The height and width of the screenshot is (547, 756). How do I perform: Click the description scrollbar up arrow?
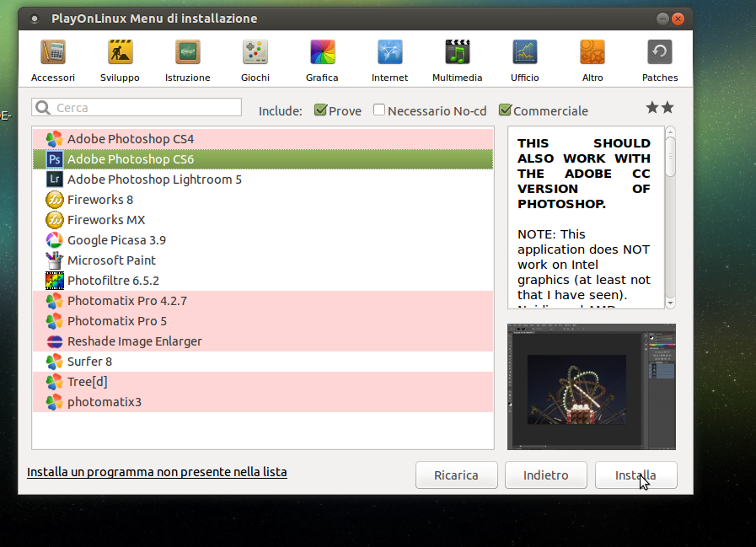pyautogui.click(x=670, y=131)
